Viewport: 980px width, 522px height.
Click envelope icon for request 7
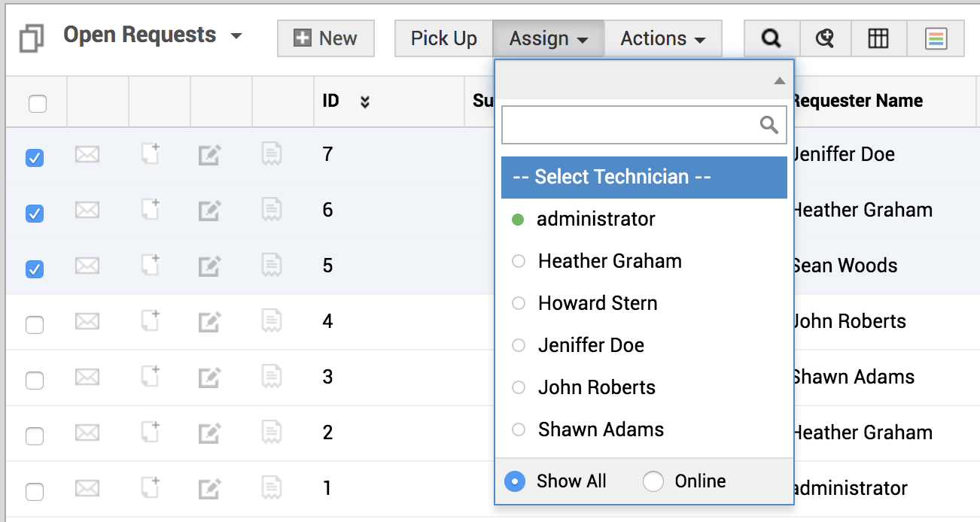point(87,155)
